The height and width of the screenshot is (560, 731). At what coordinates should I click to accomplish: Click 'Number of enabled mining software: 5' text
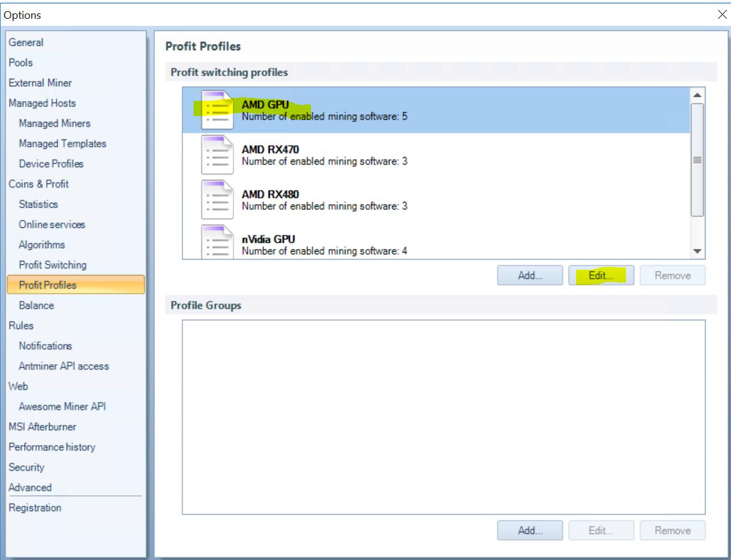point(324,116)
